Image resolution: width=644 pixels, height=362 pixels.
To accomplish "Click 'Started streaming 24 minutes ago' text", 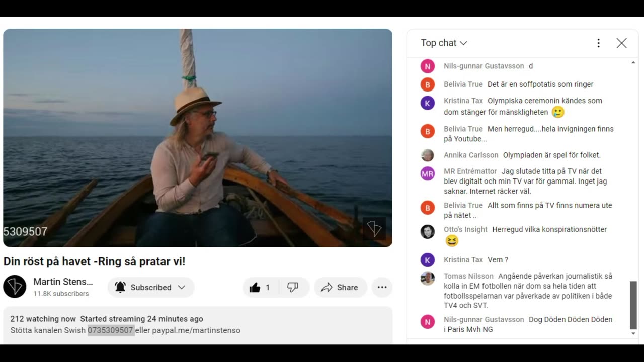I will [142, 319].
